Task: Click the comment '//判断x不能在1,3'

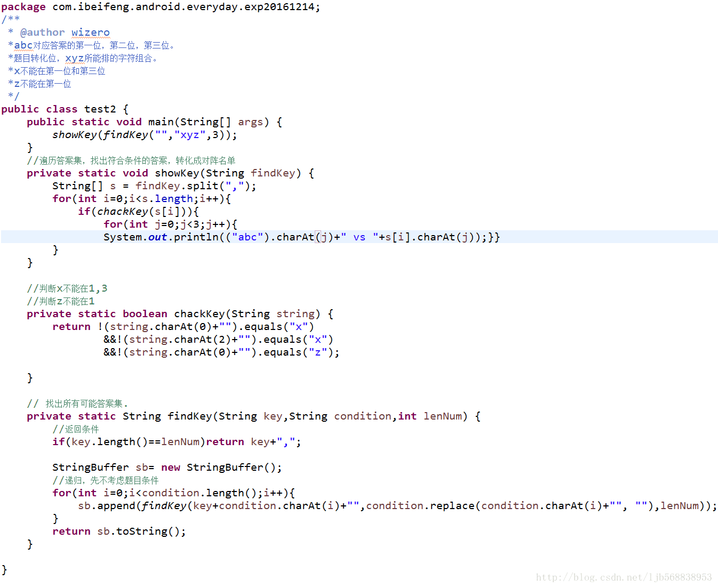Action: coord(67,288)
